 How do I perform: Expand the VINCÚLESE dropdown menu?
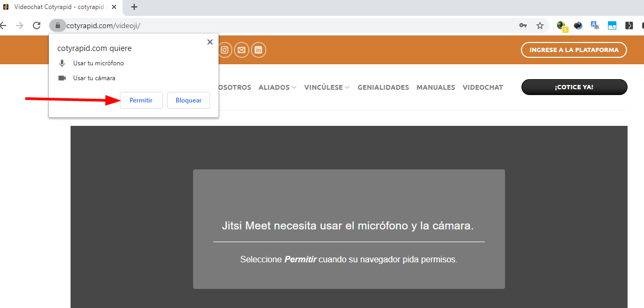[x=327, y=87]
